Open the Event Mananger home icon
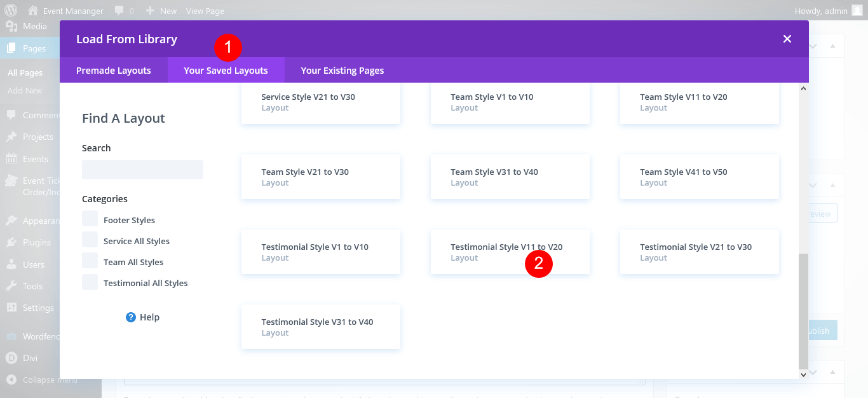Viewport: 868px width, 398px height. [x=33, y=10]
